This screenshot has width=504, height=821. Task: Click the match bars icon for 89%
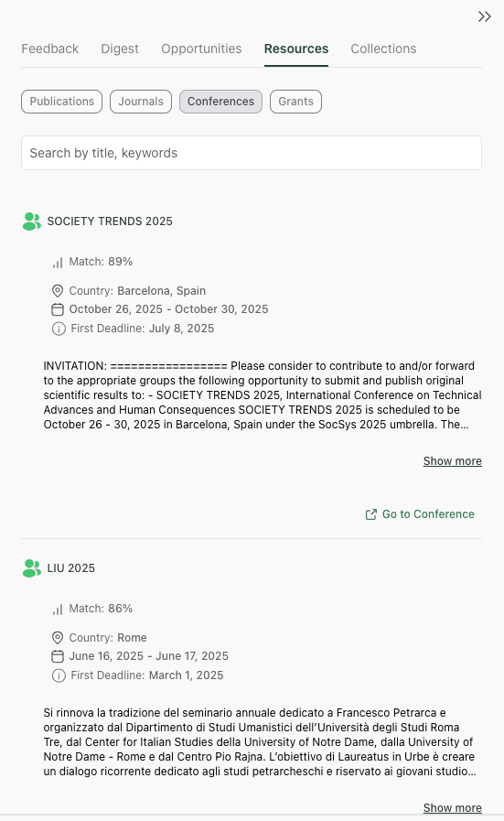pos(58,263)
